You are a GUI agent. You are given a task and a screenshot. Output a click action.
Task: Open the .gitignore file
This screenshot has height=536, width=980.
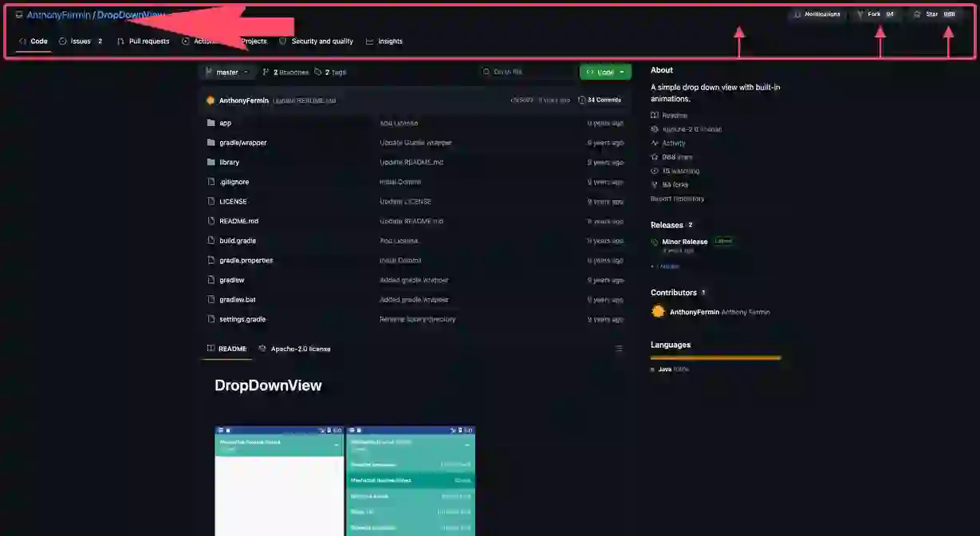[234, 182]
